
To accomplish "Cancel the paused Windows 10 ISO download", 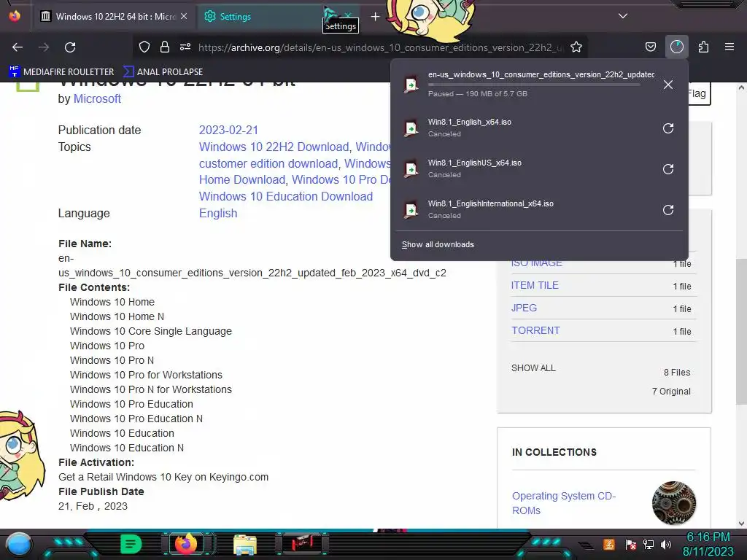I will [x=668, y=85].
